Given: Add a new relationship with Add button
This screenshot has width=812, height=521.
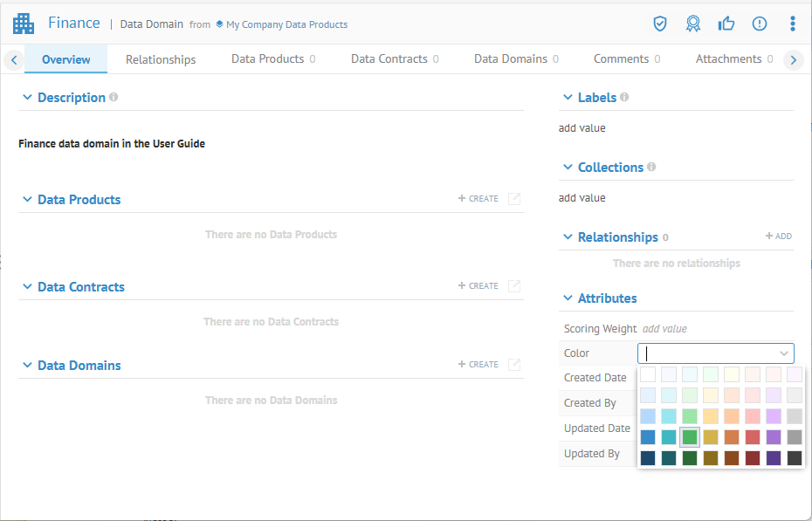Looking at the screenshot, I should click(x=778, y=237).
